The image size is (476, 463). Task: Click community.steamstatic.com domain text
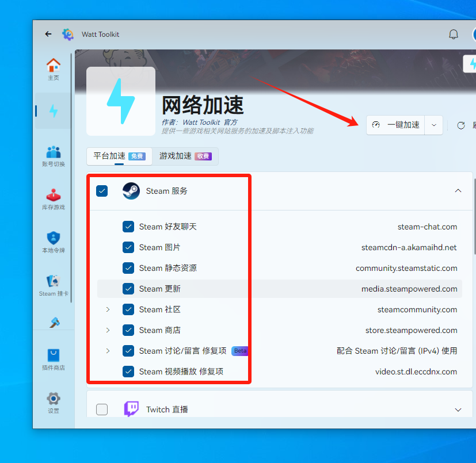406,268
